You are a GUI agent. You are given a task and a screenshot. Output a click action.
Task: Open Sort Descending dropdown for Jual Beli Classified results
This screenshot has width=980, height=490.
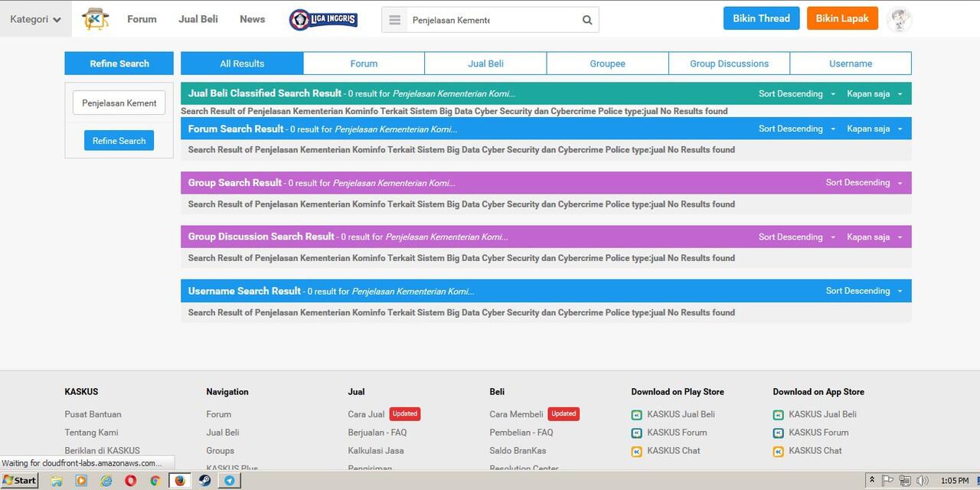[x=797, y=93]
